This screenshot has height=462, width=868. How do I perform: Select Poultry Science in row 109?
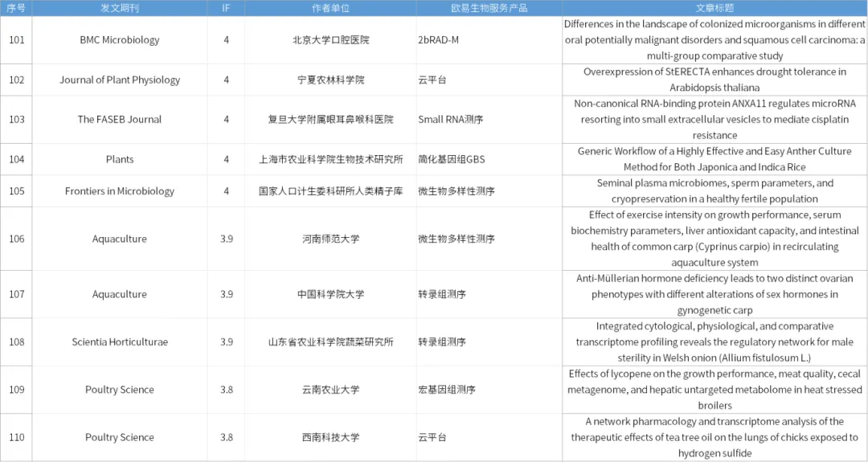pos(120,390)
